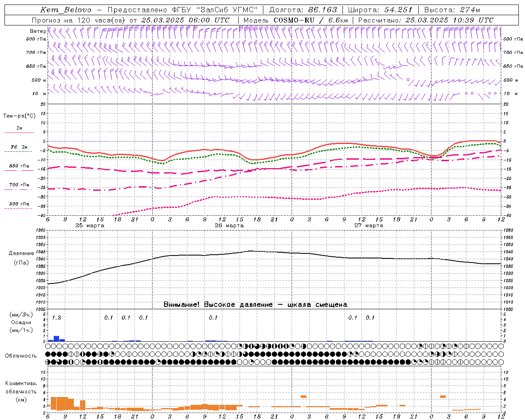Click the date label 27 марта
Screen dimensions: 525x420
click(x=368, y=226)
